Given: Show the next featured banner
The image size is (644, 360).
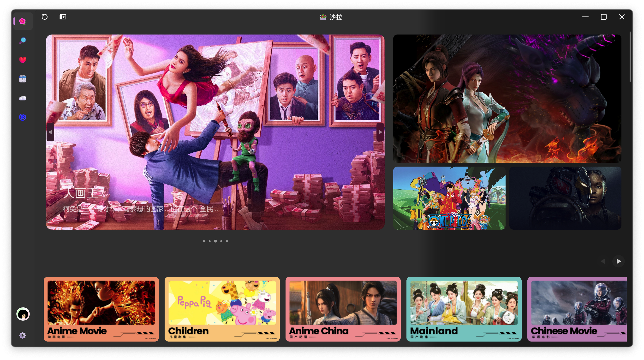Looking at the screenshot, I should tap(380, 132).
